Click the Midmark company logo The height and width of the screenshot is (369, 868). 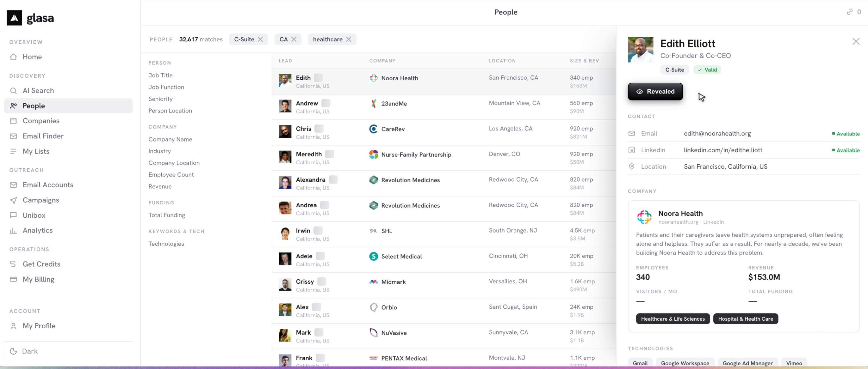point(373,282)
